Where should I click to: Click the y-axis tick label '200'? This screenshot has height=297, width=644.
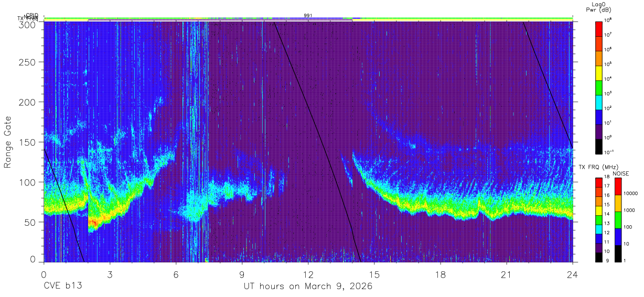pyautogui.click(x=28, y=102)
